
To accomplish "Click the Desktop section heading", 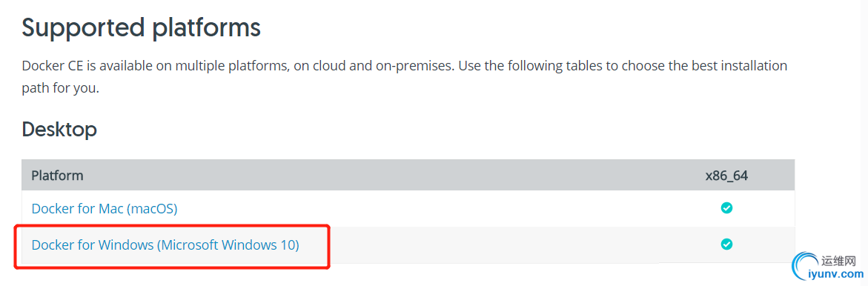I will pyautogui.click(x=59, y=130).
